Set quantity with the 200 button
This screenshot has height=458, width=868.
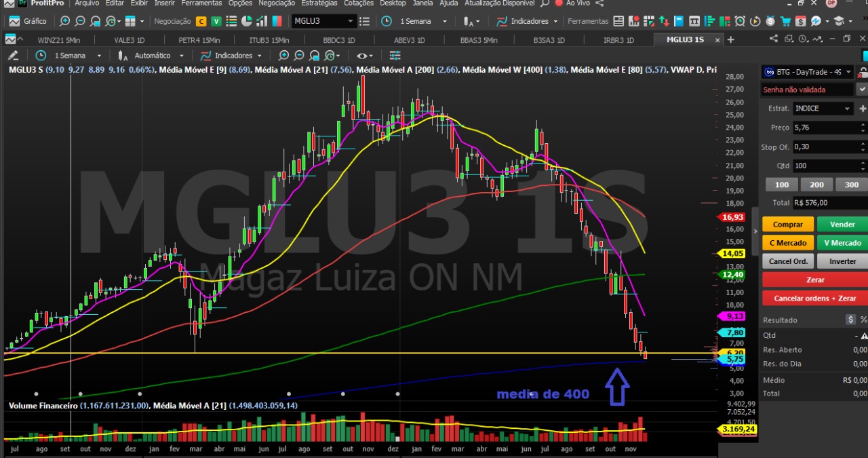click(x=816, y=185)
